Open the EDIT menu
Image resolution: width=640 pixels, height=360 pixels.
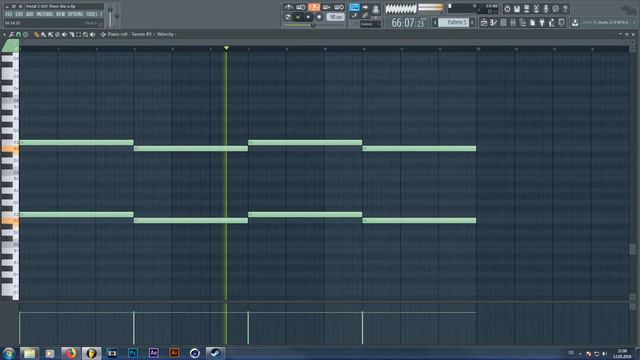tap(19, 14)
